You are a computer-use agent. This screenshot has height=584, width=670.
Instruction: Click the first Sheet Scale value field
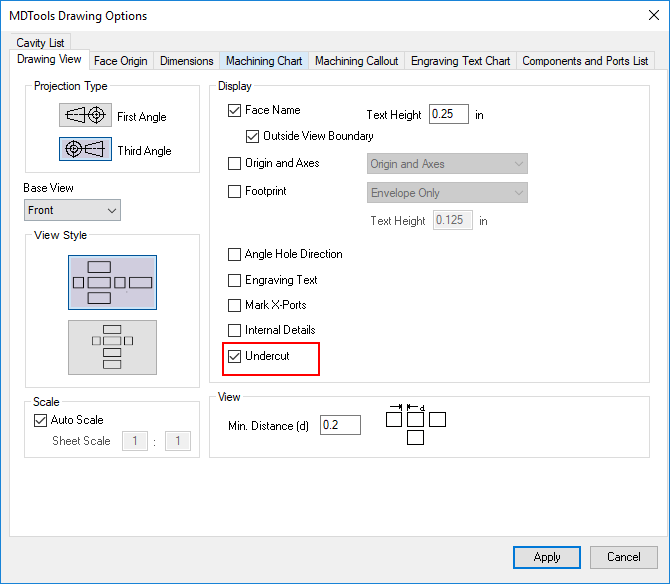(135, 441)
